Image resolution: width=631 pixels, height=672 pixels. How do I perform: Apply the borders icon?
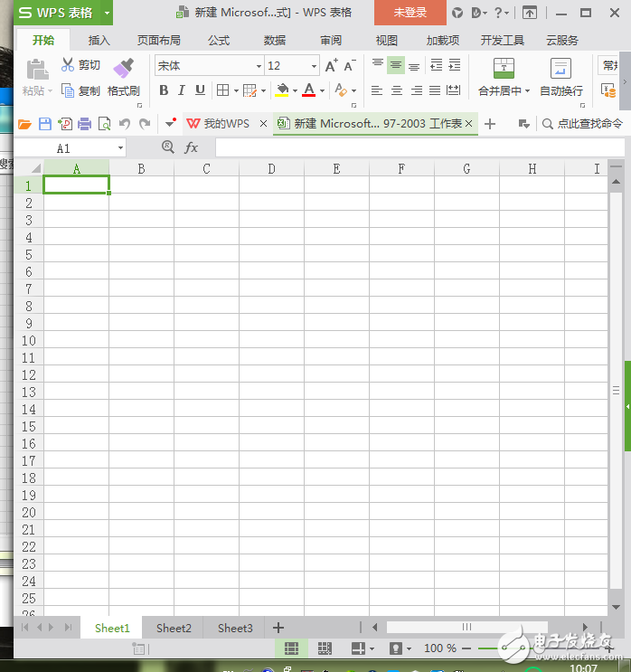click(222, 90)
